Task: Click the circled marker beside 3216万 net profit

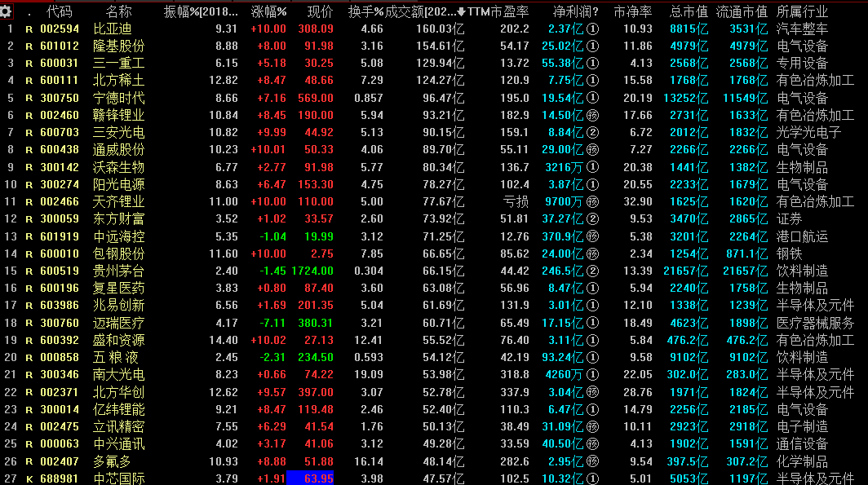Action: [592, 167]
